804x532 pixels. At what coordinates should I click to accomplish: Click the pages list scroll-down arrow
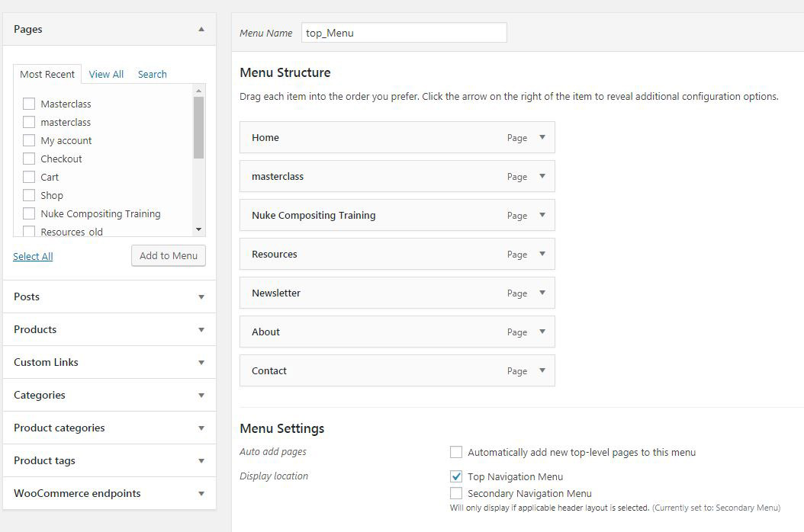pos(199,229)
